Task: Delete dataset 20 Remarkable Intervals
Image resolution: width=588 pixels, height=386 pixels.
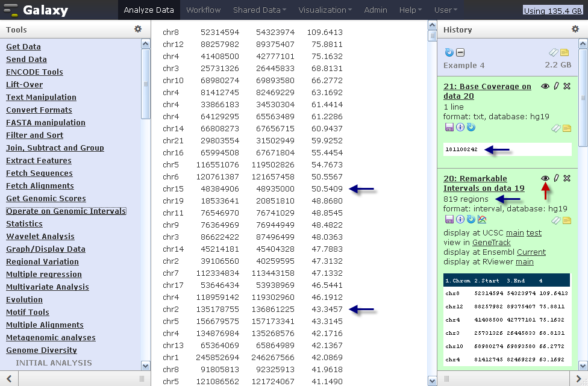Action: [567, 178]
